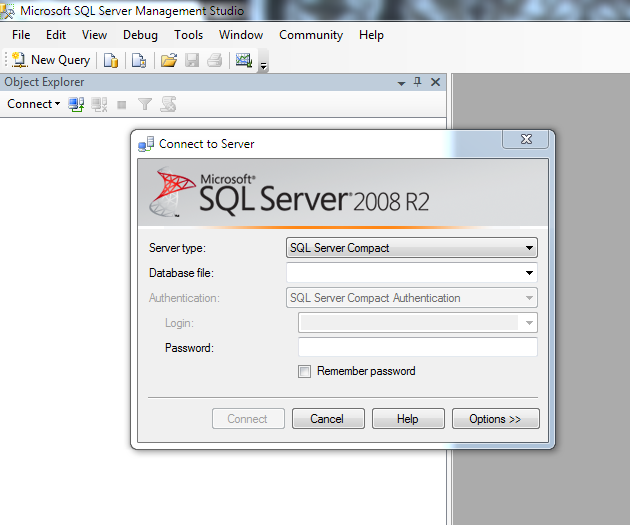Image resolution: width=630 pixels, height=525 pixels.
Task: Click the Open File folder icon
Action: [x=169, y=60]
